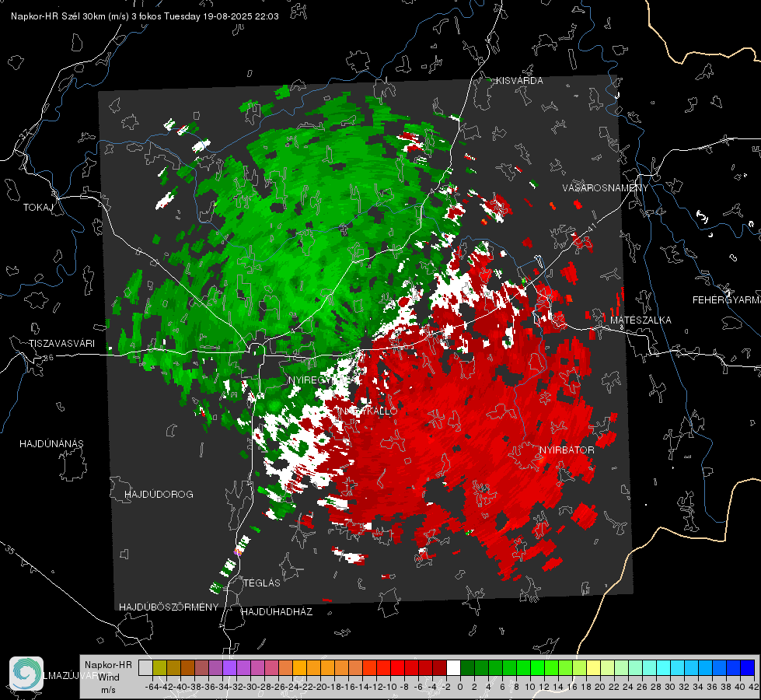This screenshot has height=700, width=761.
Task: Click the MÁTÉSZALKA city label
Action: (x=641, y=320)
